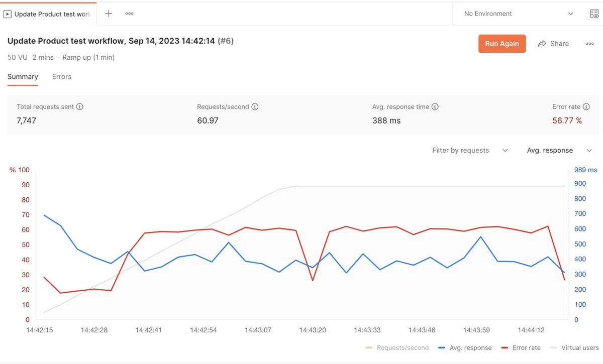The image size is (603, 364).
Task: Hide the Error rate series from the chart
Action: tap(527, 347)
